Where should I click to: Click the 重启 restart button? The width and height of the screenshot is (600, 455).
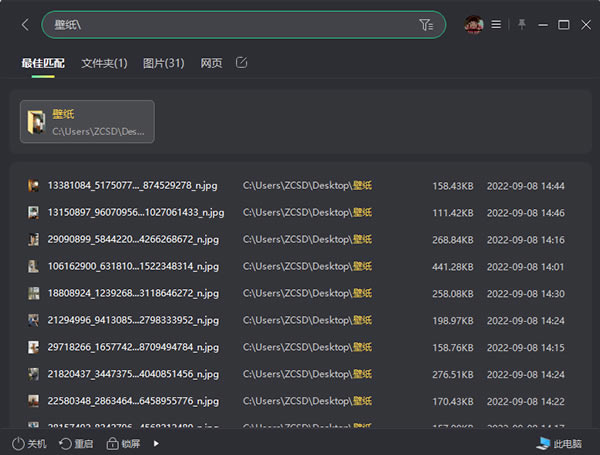[75, 443]
